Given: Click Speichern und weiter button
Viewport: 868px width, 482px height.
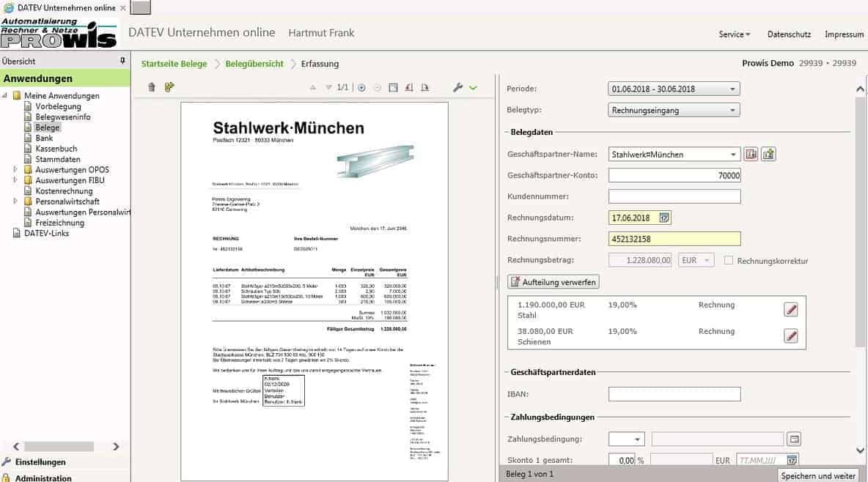Looking at the screenshot, I should (x=818, y=476).
